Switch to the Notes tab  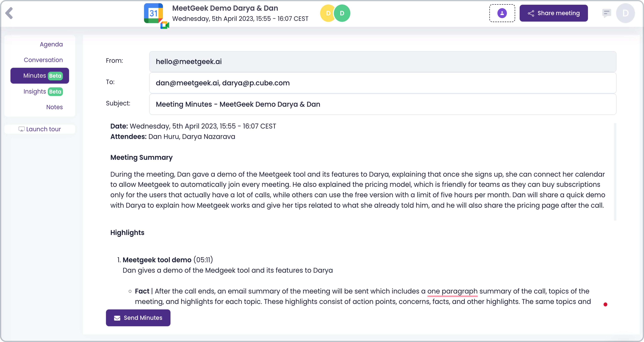click(54, 107)
